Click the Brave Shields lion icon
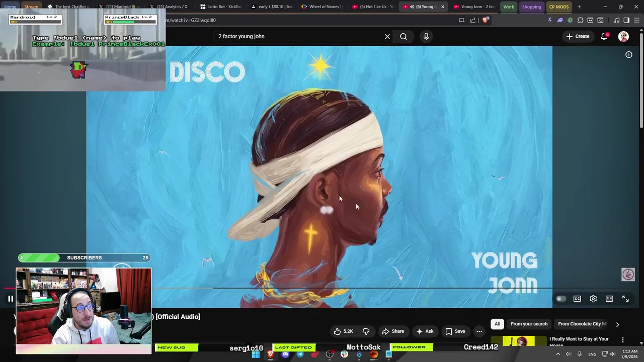This screenshot has width=644, height=362. (x=485, y=20)
